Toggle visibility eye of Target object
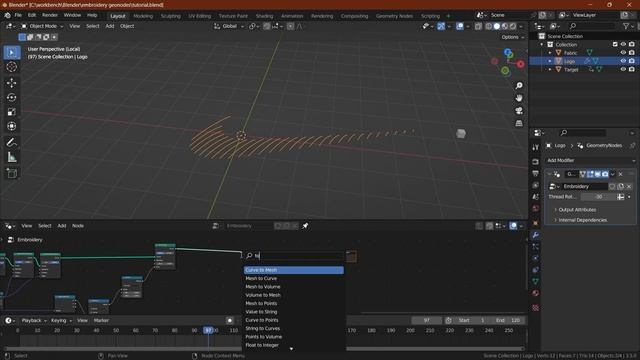 (x=623, y=69)
